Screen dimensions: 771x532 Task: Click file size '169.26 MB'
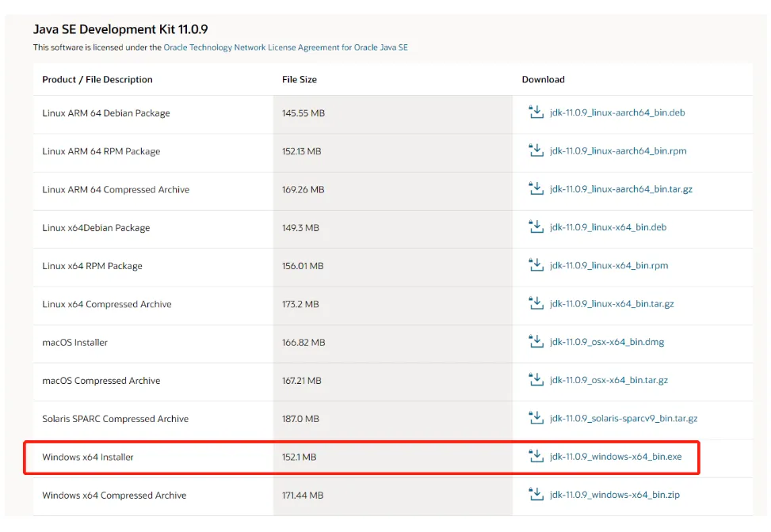[303, 190]
